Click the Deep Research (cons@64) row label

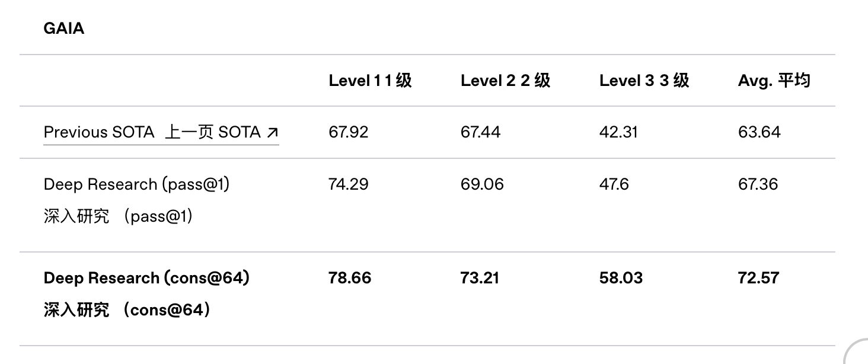point(146,293)
